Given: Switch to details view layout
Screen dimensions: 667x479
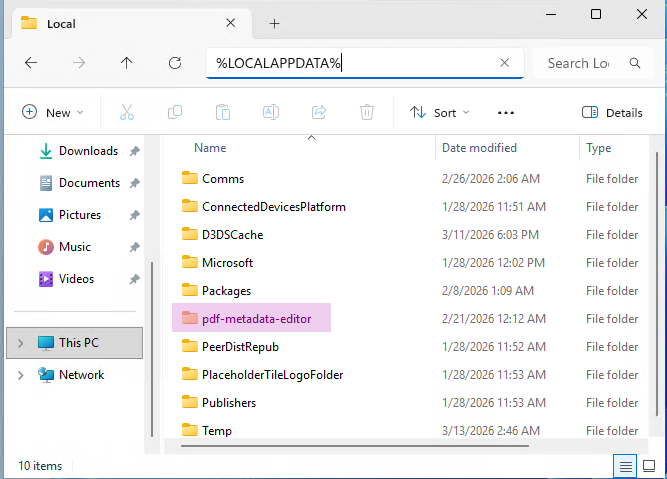Looking at the screenshot, I should tap(625, 466).
